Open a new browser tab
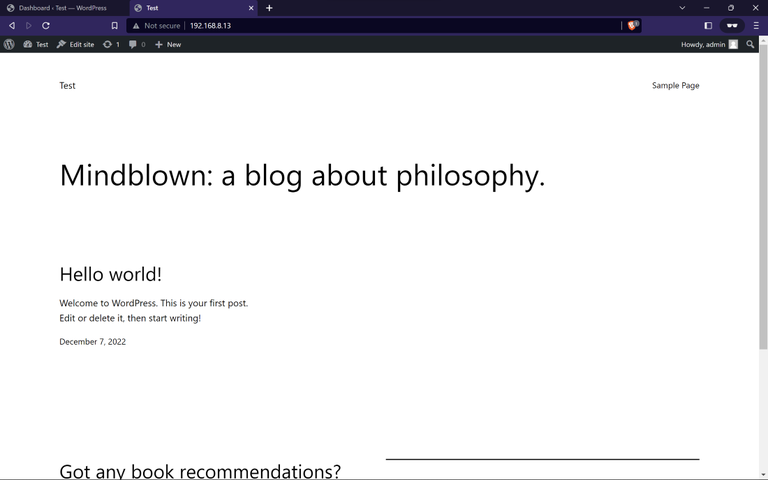 269,8
